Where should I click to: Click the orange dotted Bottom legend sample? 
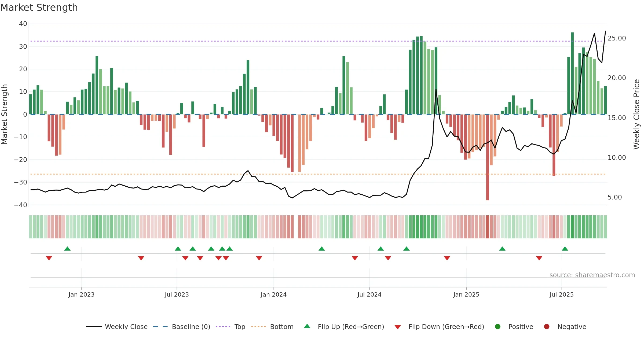(x=258, y=327)
